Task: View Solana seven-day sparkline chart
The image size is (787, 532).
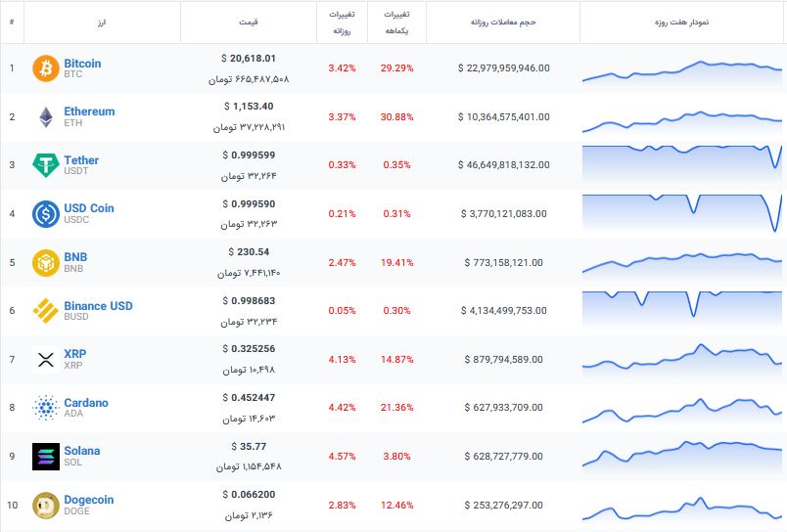Action: (x=682, y=457)
